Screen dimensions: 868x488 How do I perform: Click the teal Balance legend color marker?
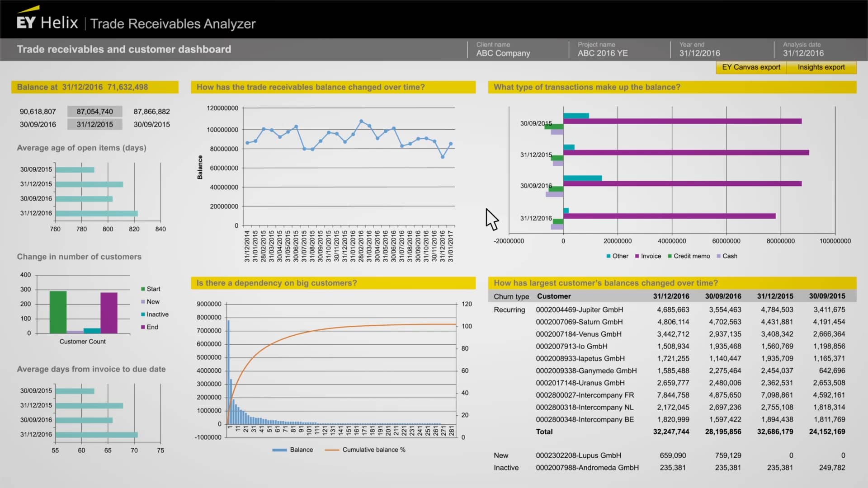[x=280, y=450]
